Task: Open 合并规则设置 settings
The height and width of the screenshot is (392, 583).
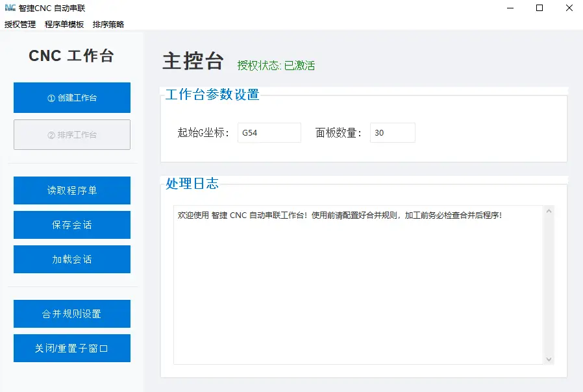Action: tap(71, 313)
